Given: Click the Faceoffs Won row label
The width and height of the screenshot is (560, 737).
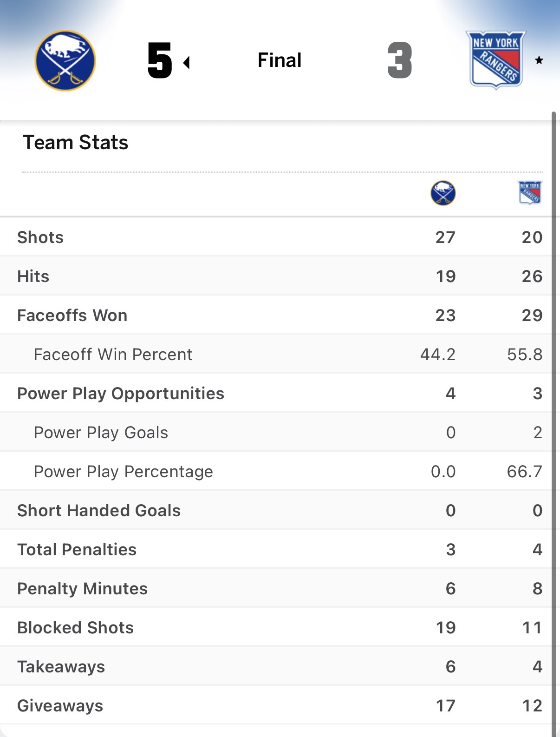Looking at the screenshot, I should tap(72, 315).
